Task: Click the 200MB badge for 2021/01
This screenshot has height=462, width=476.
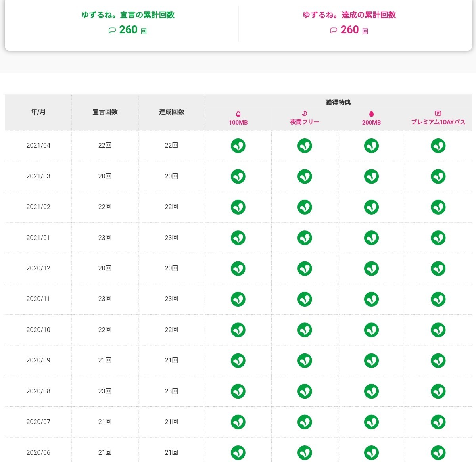Action: tap(371, 238)
